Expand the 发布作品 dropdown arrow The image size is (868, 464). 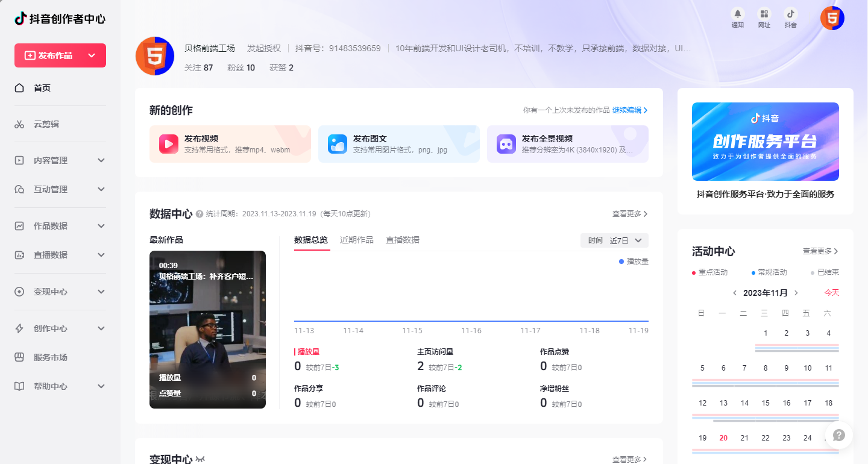[92, 55]
